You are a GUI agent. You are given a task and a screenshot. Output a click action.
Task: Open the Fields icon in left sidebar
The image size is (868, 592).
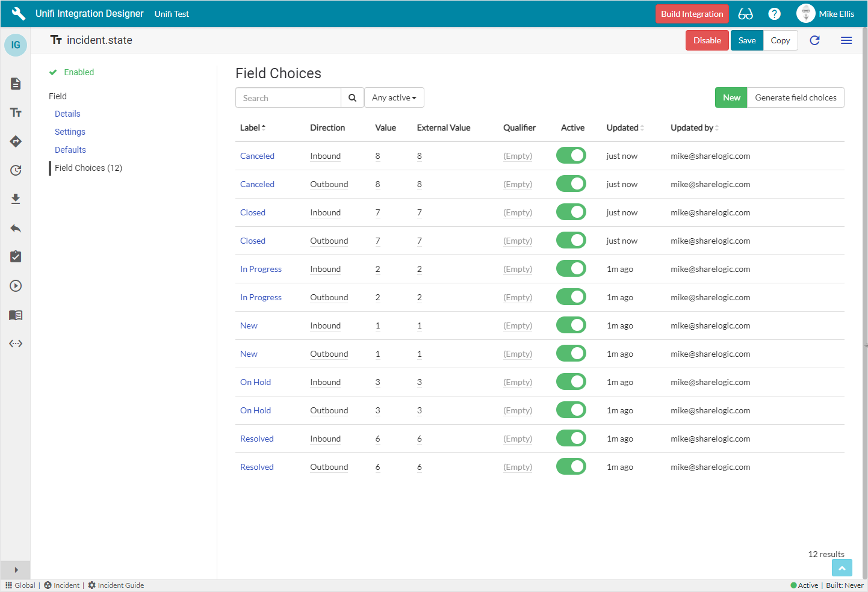point(16,113)
